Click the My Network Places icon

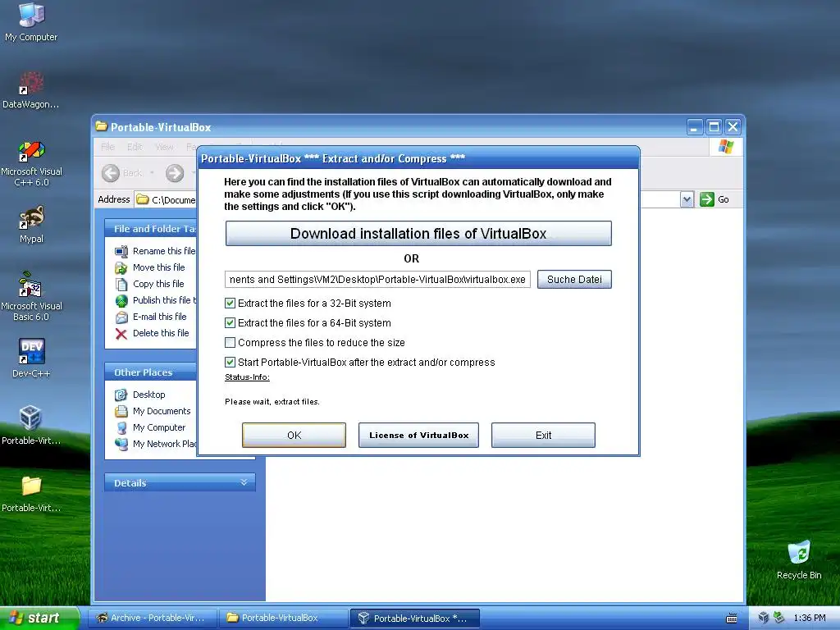pyautogui.click(x=121, y=444)
